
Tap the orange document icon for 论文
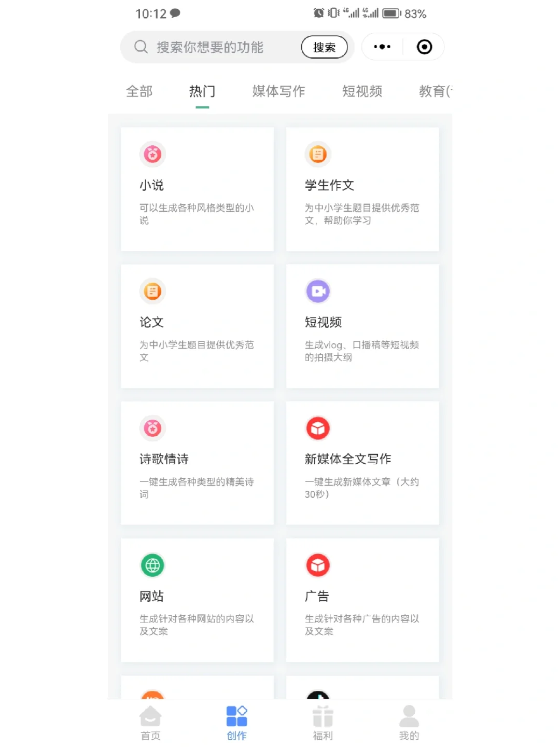point(152,292)
